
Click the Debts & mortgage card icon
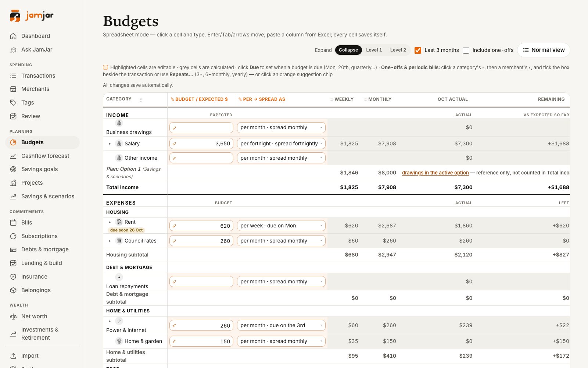point(13,250)
